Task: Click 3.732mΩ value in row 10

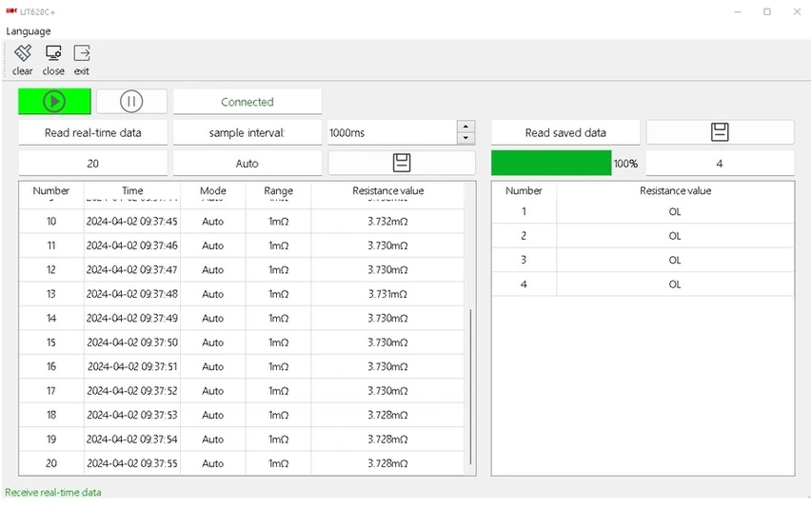Action: pyautogui.click(x=387, y=221)
